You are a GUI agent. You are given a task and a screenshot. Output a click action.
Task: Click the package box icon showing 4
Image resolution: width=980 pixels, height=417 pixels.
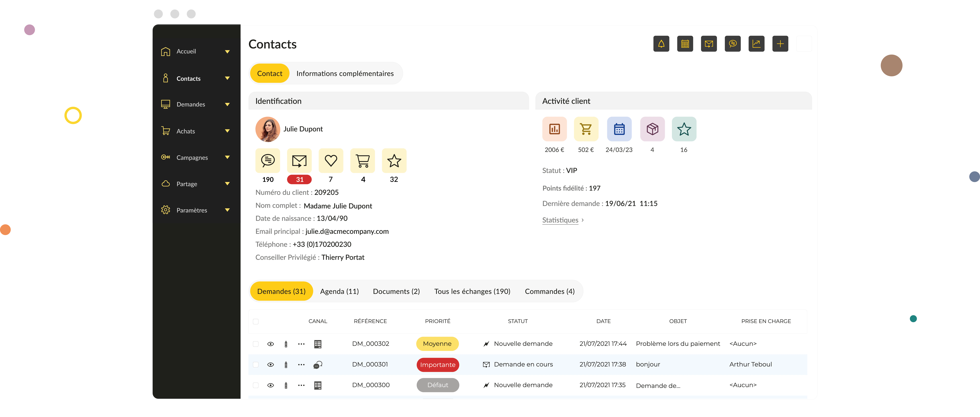pyautogui.click(x=652, y=129)
